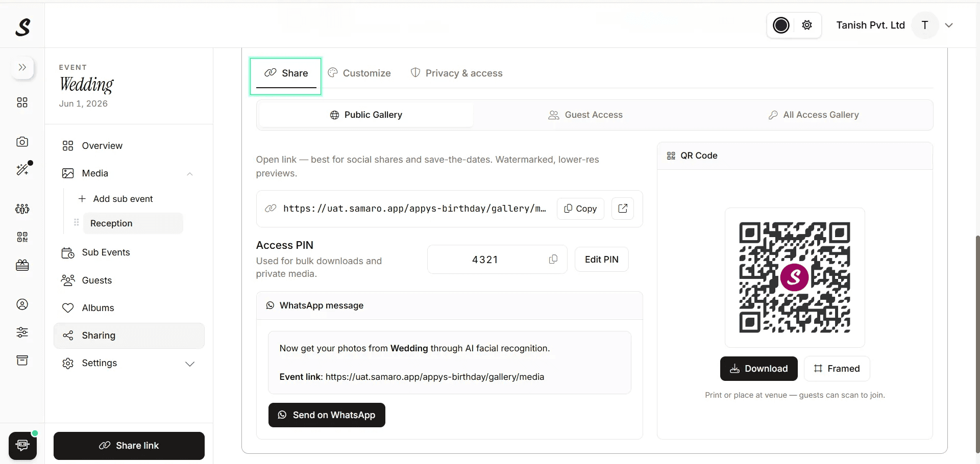Open the profile circle icon in left rail
This screenshot has height=464, width=980.
click(x=22, y=304)
